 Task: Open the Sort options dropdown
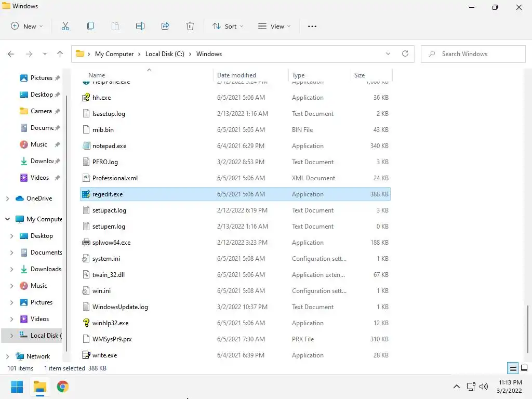pos(228,26)
